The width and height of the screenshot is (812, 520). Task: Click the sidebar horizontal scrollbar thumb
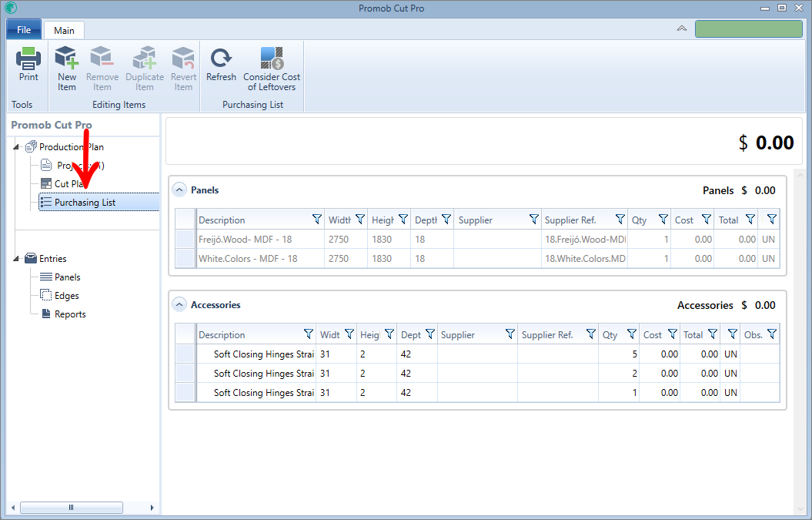[x=71, y=508]
